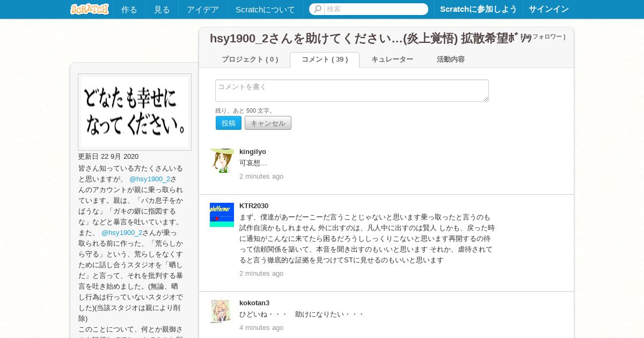Open KTR2030's platformer avatar
This screenshot has height=338, width=644.
point(222,215)
